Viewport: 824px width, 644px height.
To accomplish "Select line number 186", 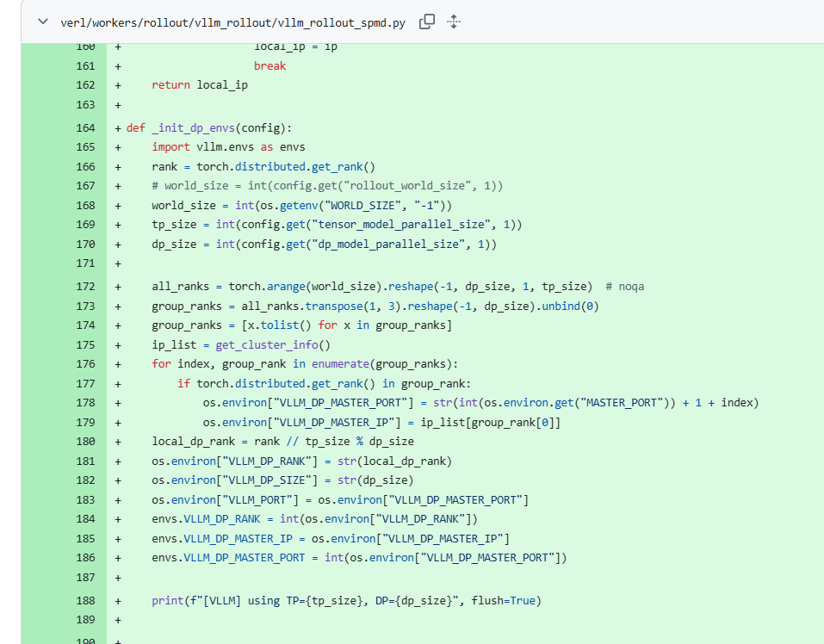I will click(85, 557).
